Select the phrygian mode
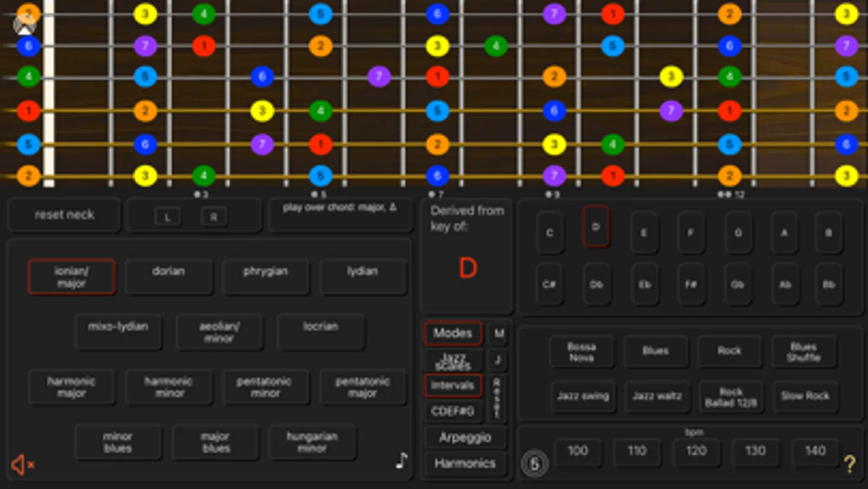 265,277
